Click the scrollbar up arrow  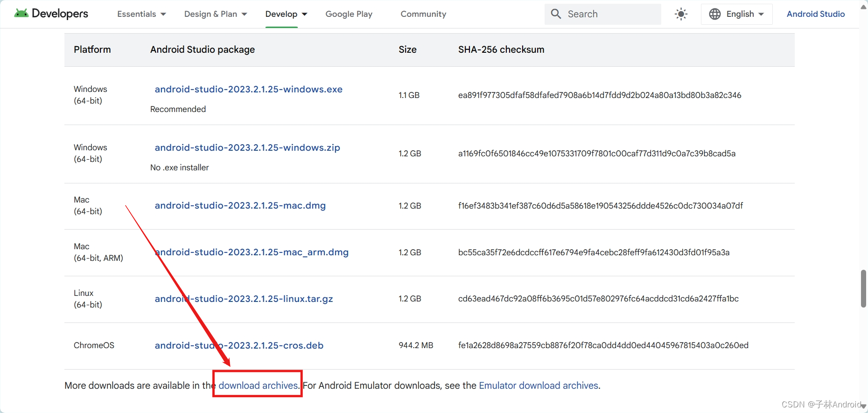pos(863,6)
